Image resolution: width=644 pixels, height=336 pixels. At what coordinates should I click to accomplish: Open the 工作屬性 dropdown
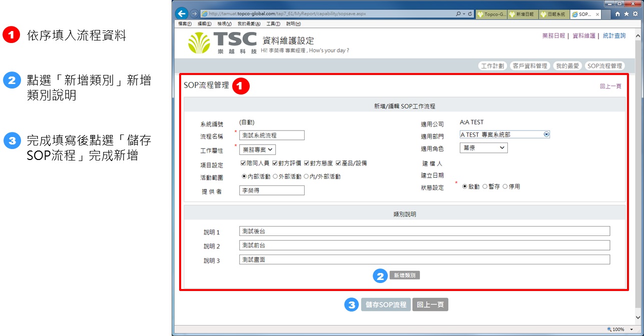tap(257, 149)
